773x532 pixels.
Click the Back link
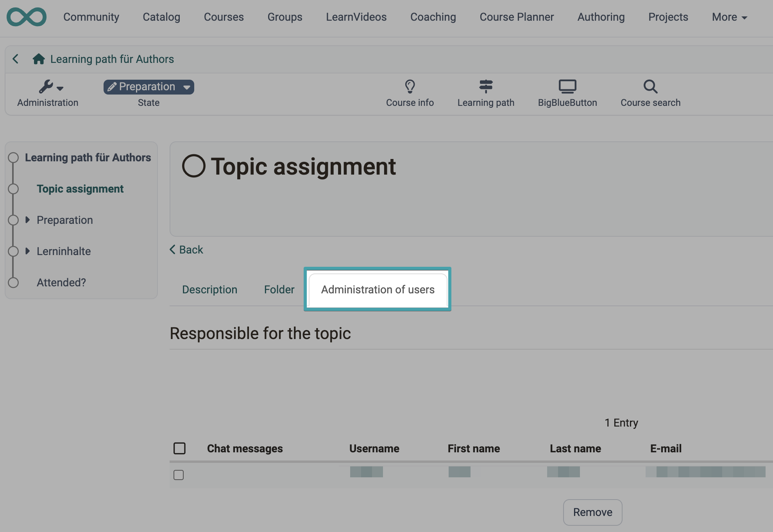pos(186,250)
